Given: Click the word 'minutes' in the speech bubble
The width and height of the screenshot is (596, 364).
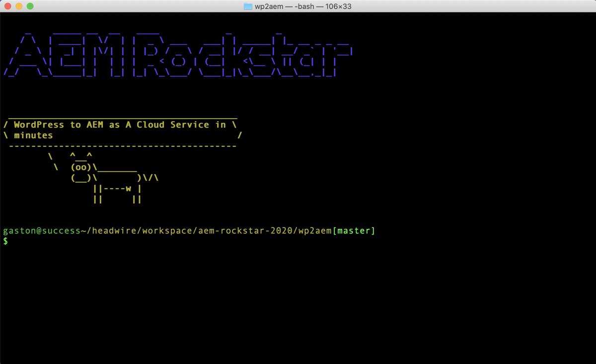Looking at the screenshot, I should coord(33,135).
